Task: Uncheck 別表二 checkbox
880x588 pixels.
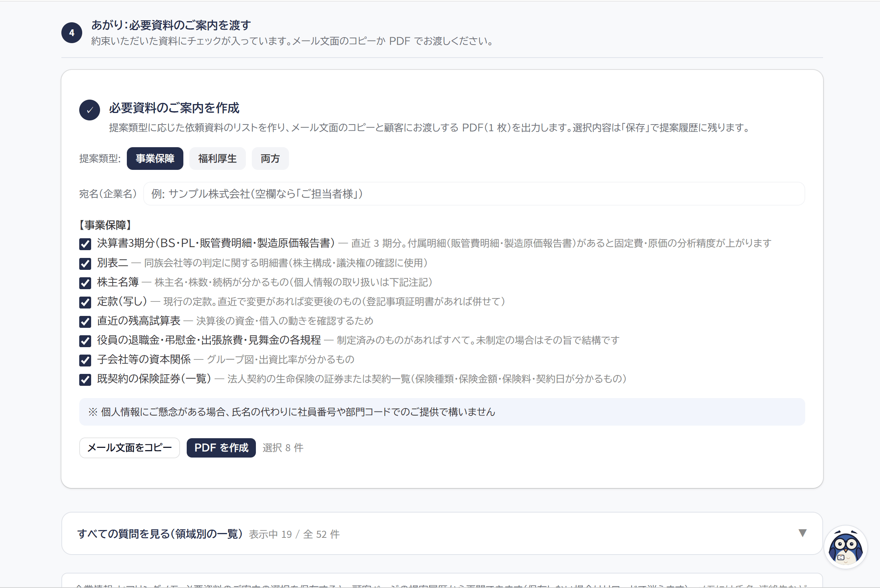Action: coord(85,264)
